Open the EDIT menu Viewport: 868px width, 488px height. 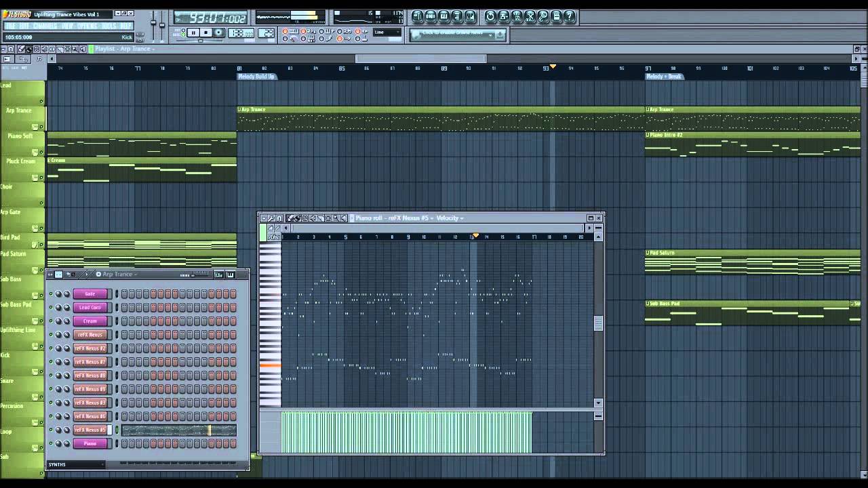24,26
